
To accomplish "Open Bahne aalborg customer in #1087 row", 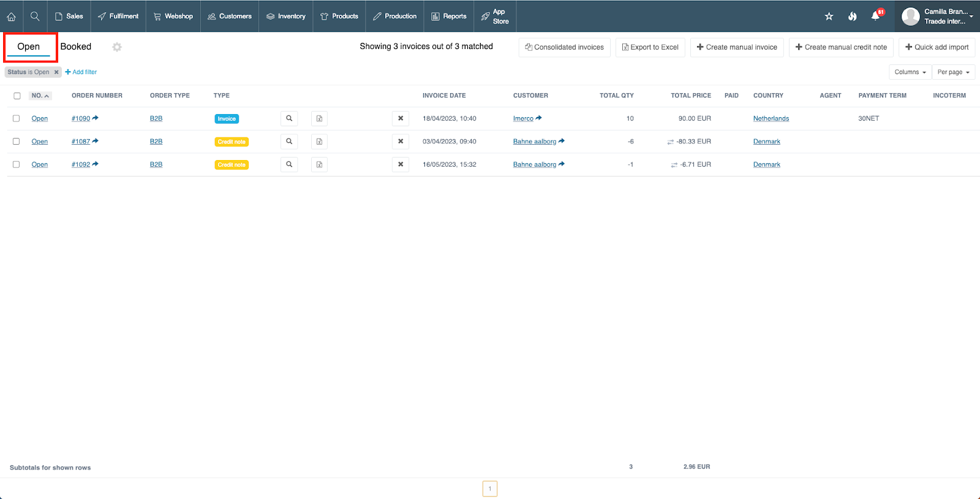I will [x=535, y=142].
